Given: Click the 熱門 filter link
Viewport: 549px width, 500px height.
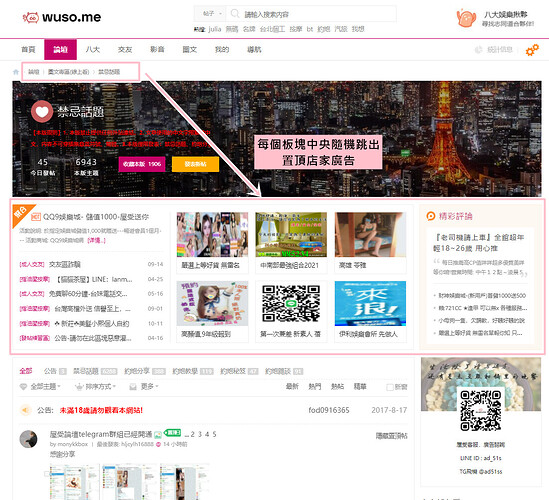Looking at the screenshot, I should pos(315,387).
